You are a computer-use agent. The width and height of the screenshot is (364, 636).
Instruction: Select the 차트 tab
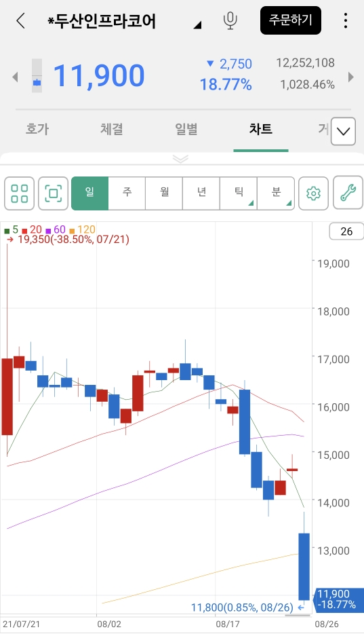[x=261, y=129]
